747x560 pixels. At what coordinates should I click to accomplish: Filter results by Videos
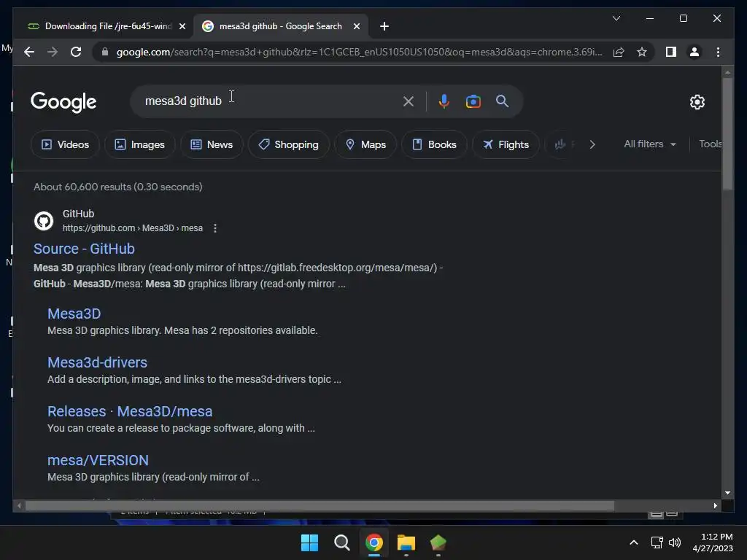[x=65, y=144]
